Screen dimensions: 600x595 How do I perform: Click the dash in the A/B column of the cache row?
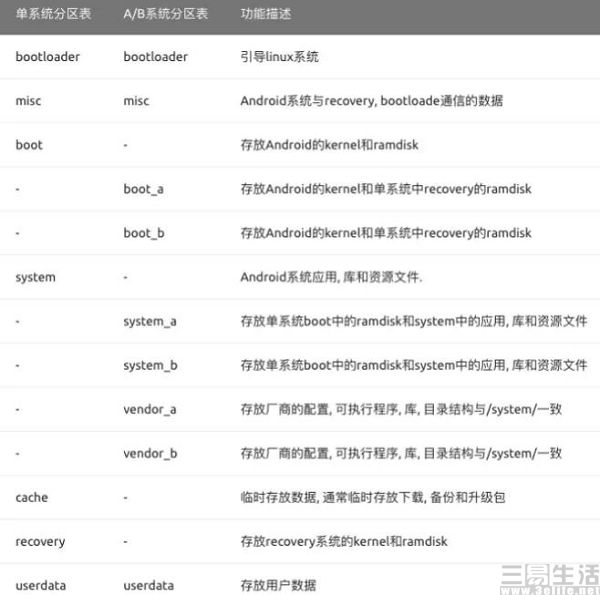click(x=126, y=498)
